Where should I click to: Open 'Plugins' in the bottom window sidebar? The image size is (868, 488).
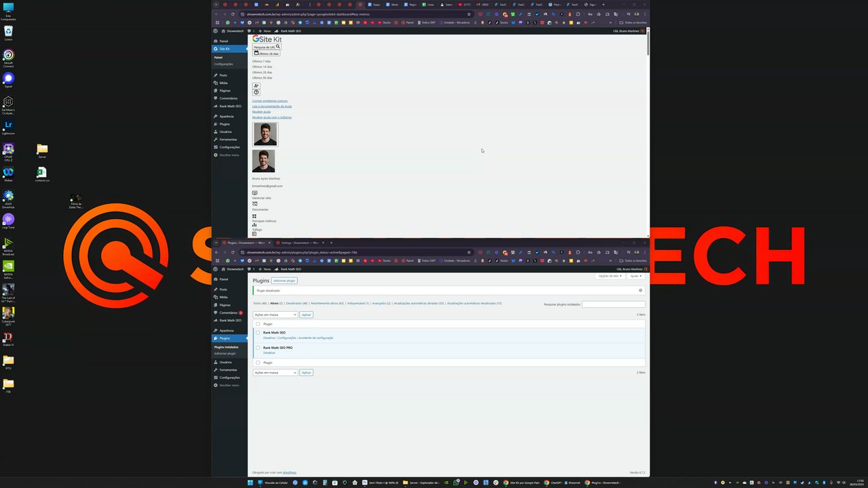tap(229, 338)
